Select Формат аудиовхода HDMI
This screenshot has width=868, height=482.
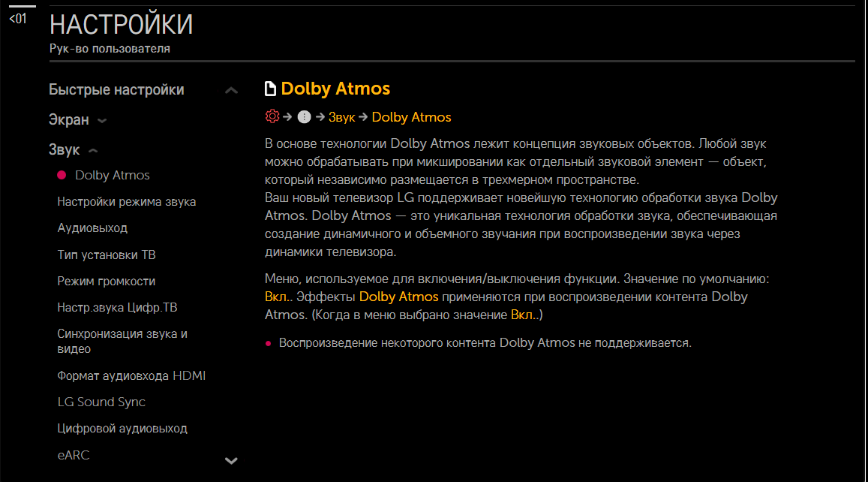131,375
